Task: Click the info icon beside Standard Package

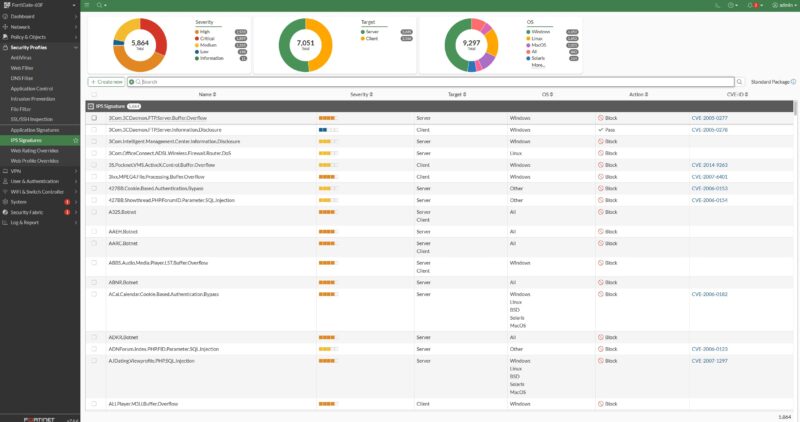Action: 793,82
